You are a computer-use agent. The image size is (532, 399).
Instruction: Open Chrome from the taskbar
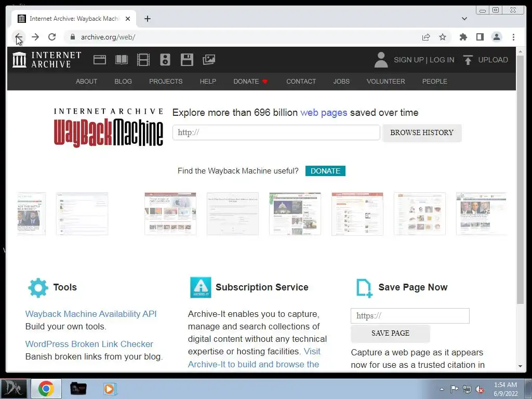[x=46, y=389]
